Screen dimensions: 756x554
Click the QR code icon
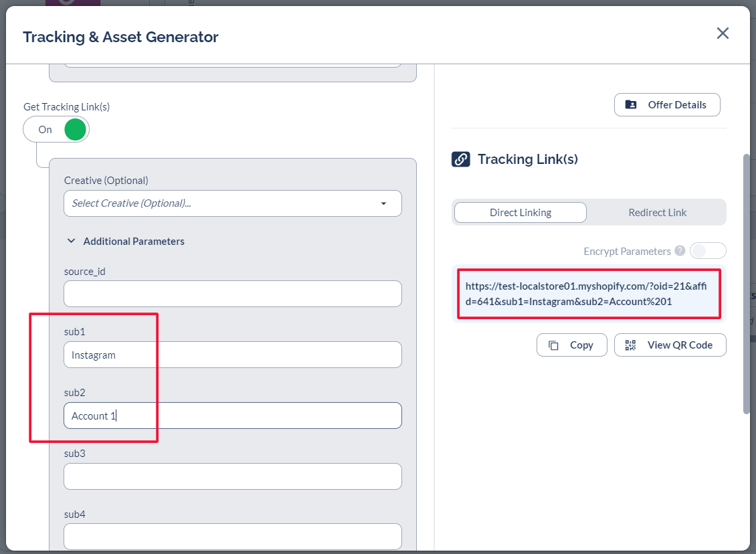coord(630,345)
